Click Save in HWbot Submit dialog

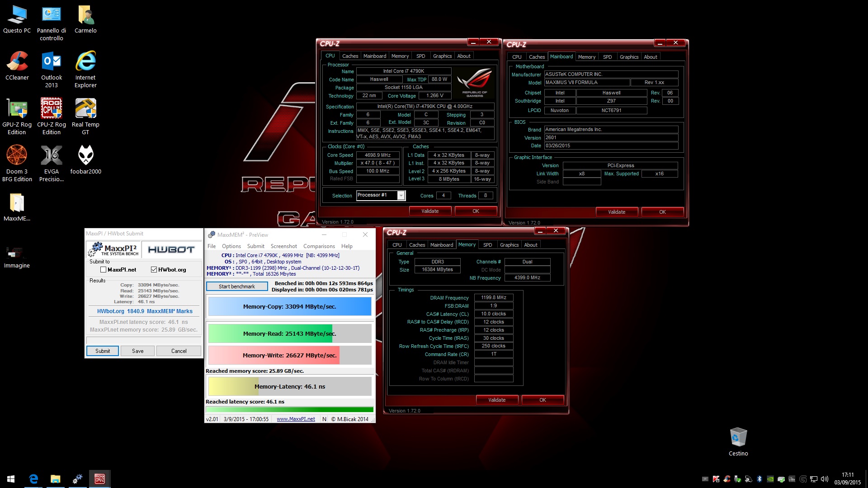coord(138,351)
